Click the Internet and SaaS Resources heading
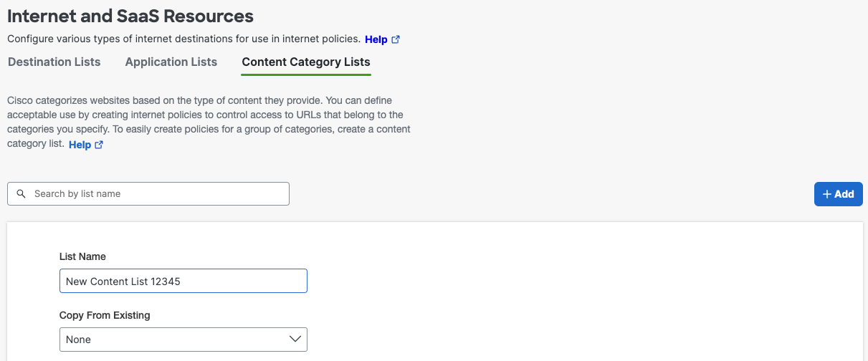Screen dimensions: 868x361 pyautogui.click(x=130, y=15)
